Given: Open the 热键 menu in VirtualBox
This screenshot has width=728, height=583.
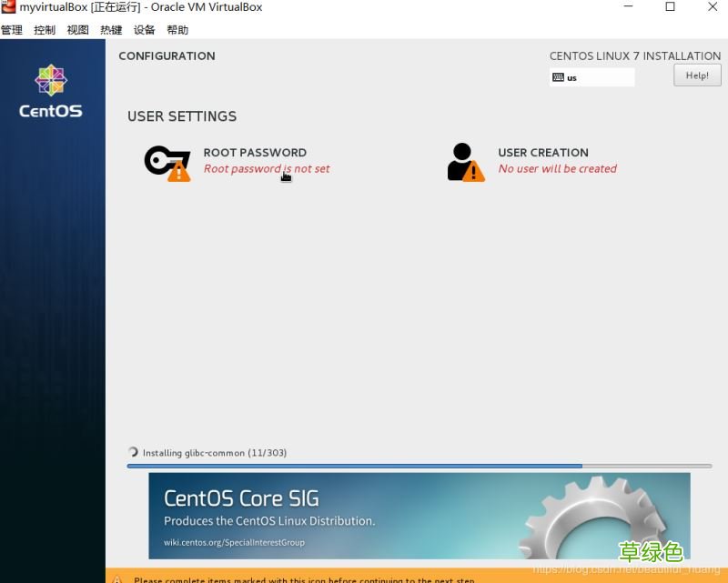Looking at the screenshot, I should (111, 29).
